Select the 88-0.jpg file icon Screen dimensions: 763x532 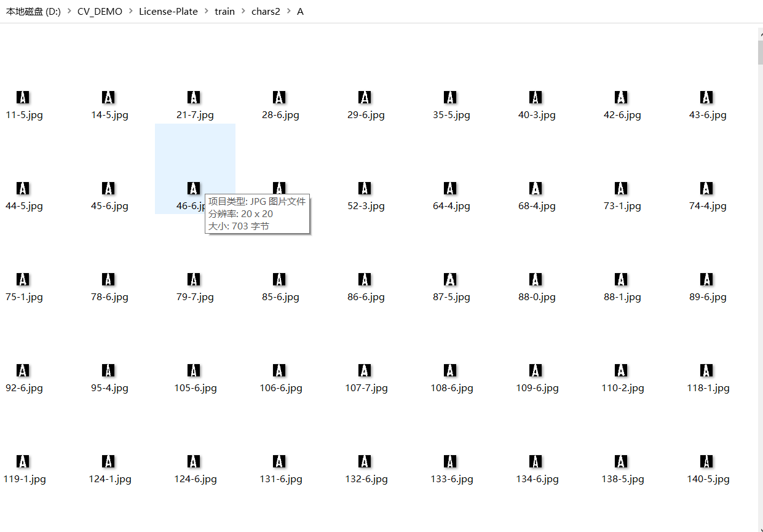click(536, 279)
